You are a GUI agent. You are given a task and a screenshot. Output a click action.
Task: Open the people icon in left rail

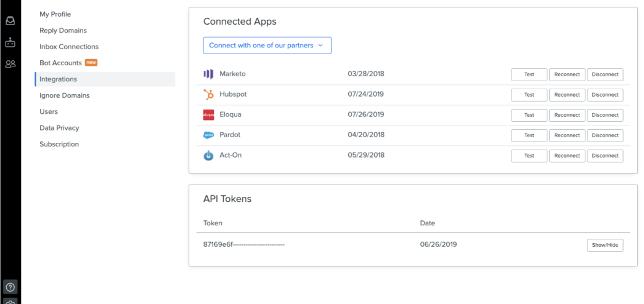(10, 64)
